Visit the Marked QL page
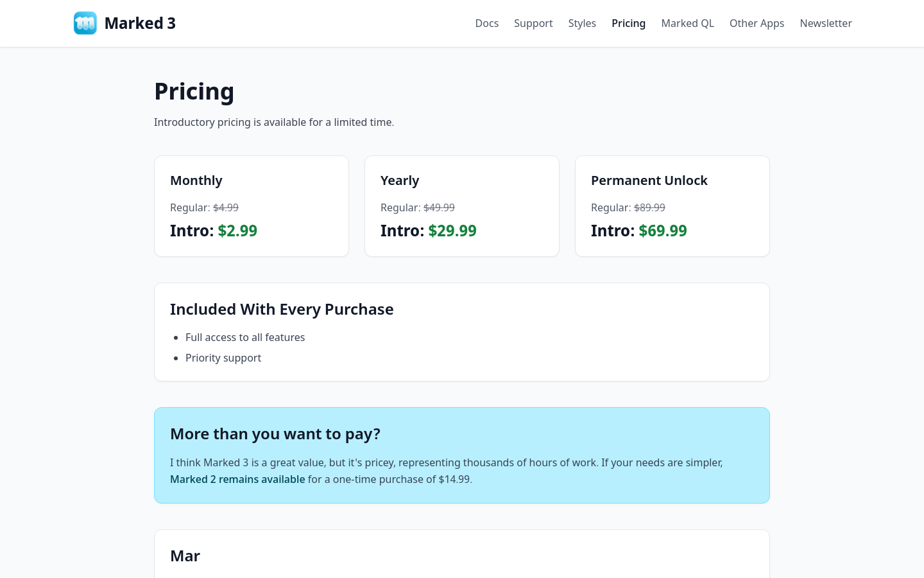924x578 pixels. [688, 23]
